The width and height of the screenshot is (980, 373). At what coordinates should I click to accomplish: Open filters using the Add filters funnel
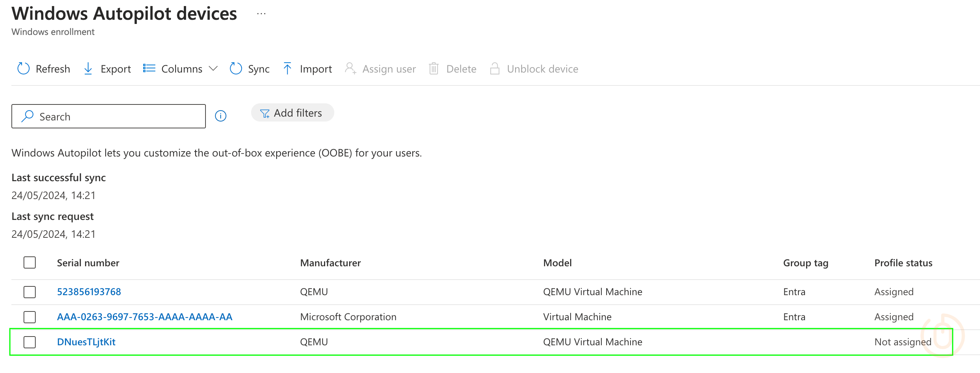(x=265, y=113)
